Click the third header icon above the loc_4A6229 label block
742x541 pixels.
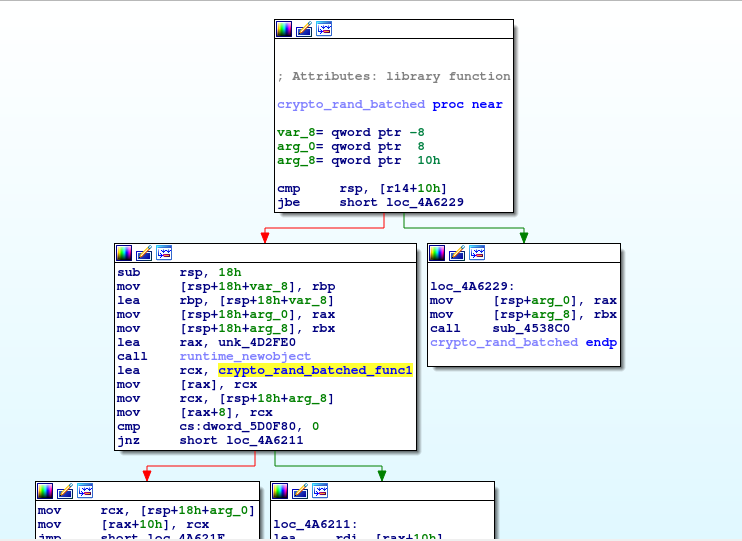click(x=476, y=253)
